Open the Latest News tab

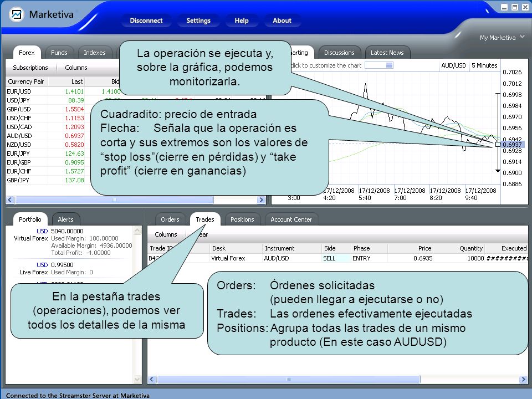point(387,53)
